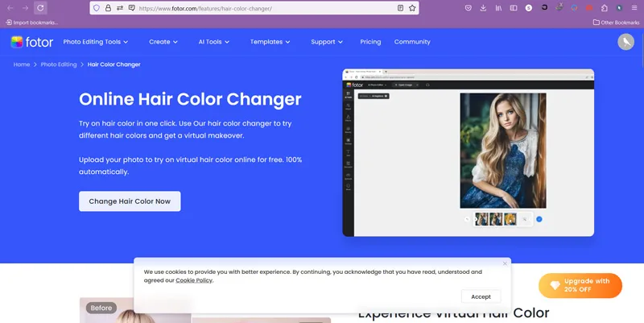Bookmark this page with the star icon

point(412,8)
